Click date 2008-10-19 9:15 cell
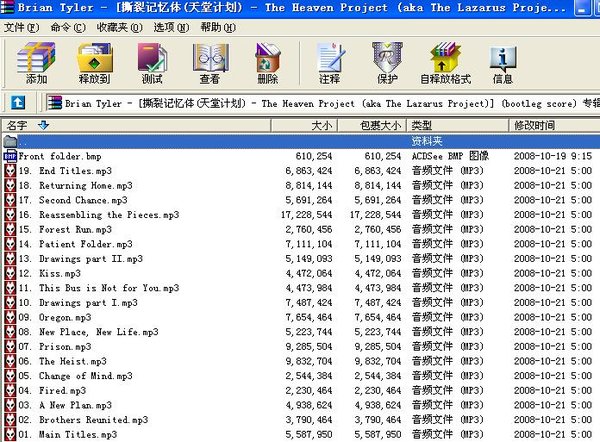This screenshot has width=600, height=442. coord(553,156)
